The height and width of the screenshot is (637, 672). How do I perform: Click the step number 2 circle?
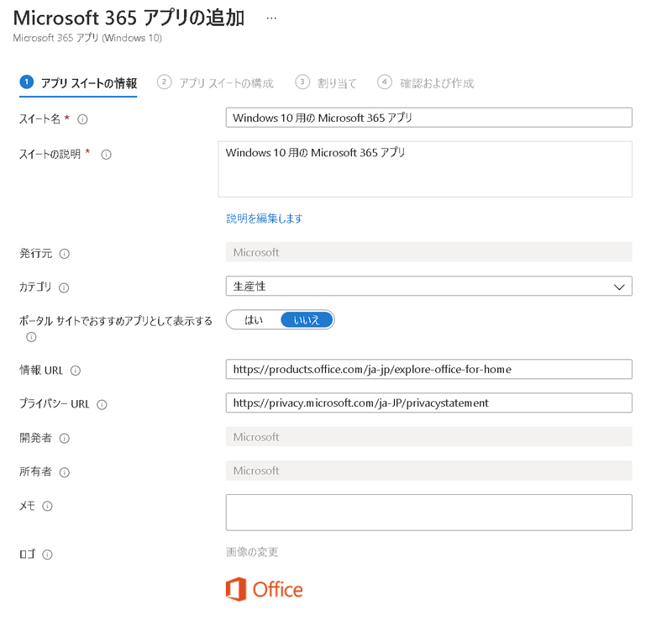pyautogui.click(x=164, y=82)
